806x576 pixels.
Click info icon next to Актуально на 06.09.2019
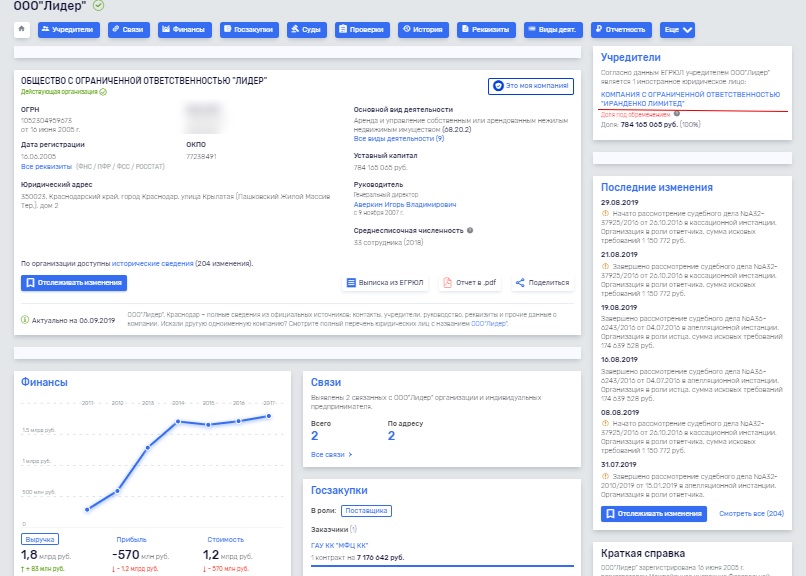[25, 320]
